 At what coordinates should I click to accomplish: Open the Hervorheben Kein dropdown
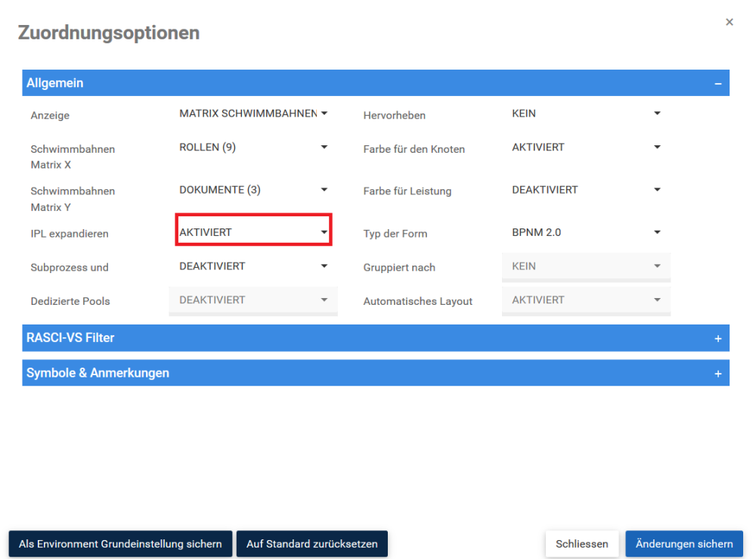(586, 113)
